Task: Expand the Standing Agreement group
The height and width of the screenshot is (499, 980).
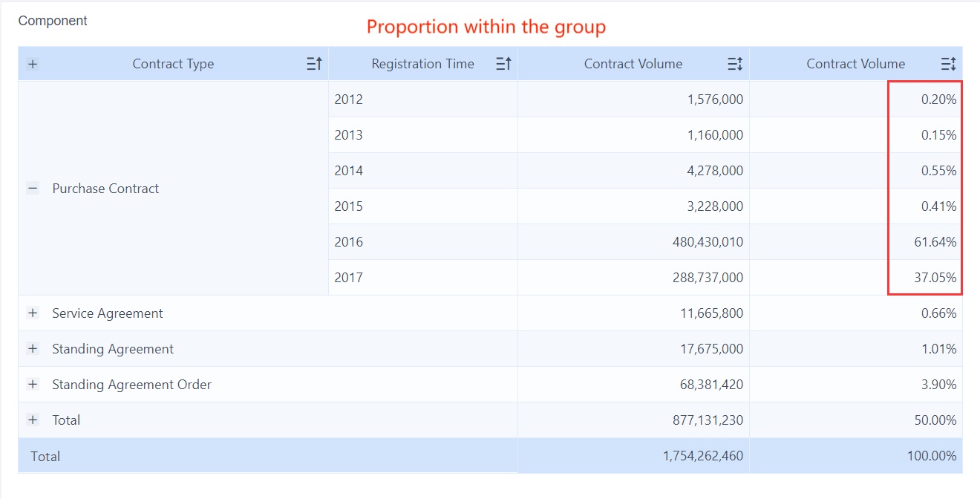Action: pyautogui.click(x=32, y=348)
